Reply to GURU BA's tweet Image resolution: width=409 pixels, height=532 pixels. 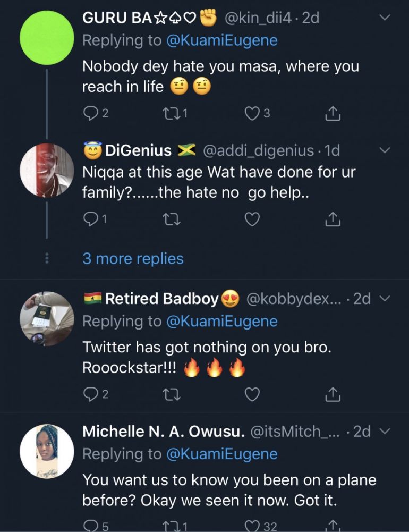click(x=90, y=113)
